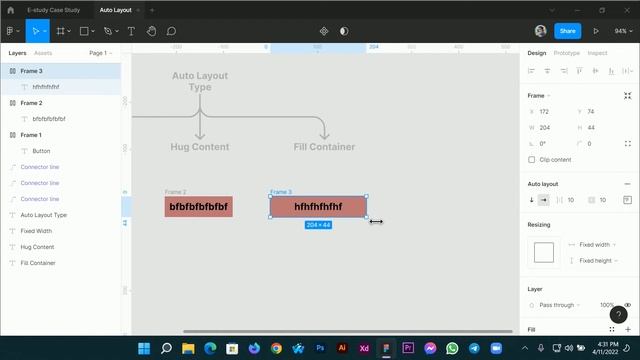Open Move tools dropdown arrow
Image resolution: width=640 pixels, height=360 pixels.
[45, 31]
